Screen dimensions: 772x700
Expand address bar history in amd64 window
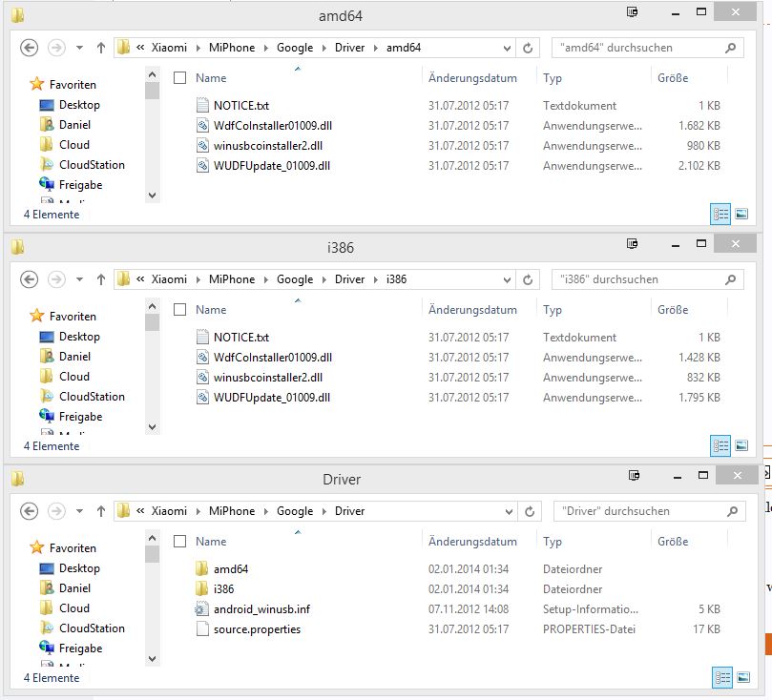(507, 49)
